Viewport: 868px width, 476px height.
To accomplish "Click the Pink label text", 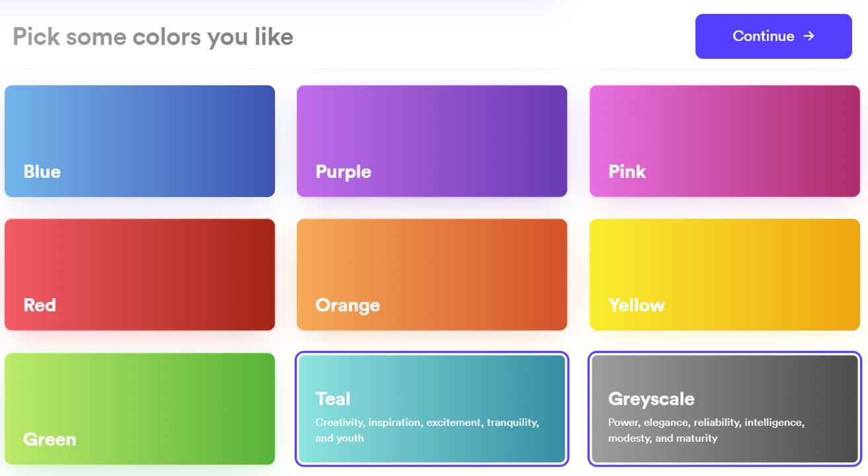I will click(627, 172).
